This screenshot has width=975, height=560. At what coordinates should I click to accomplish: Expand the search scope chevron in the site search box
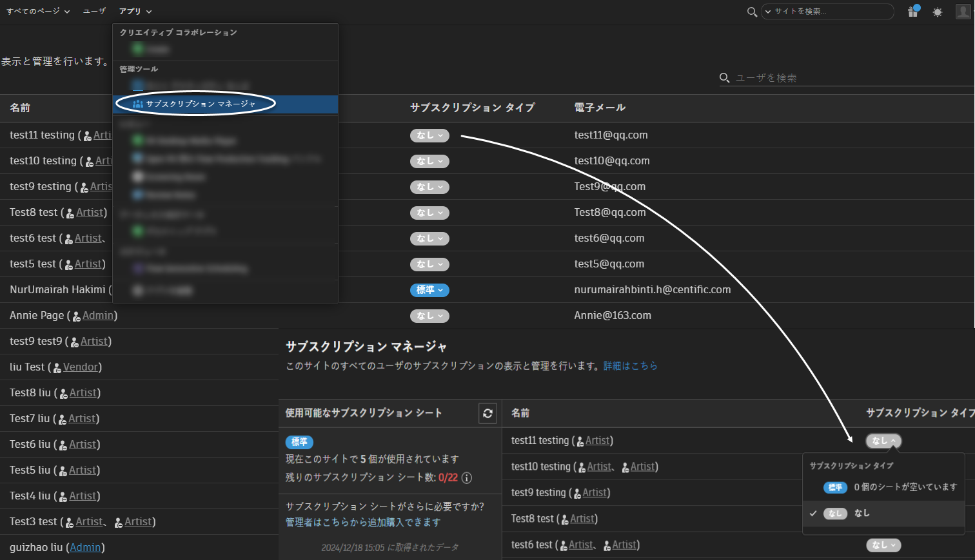pos(767,12)
